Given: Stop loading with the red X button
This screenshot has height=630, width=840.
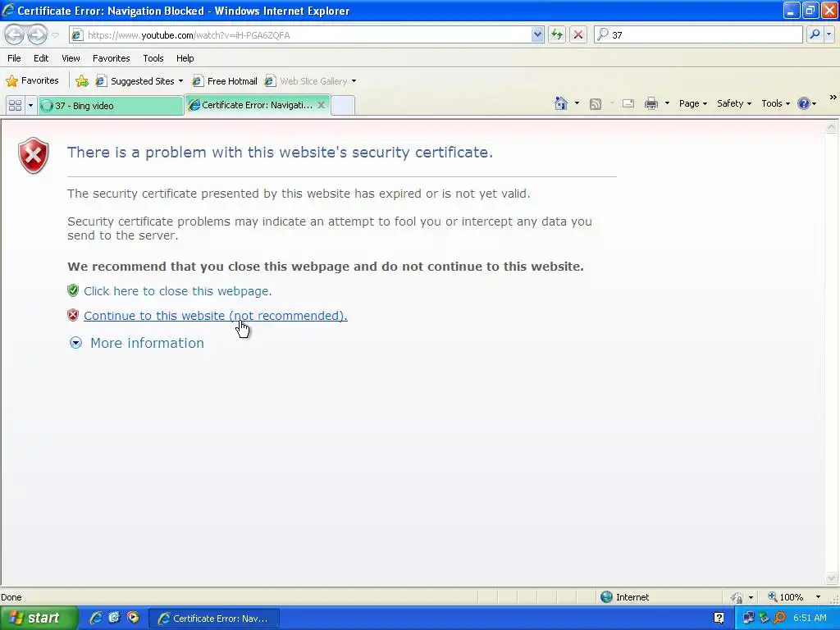Looking at the screenshot, I should 578,34.
